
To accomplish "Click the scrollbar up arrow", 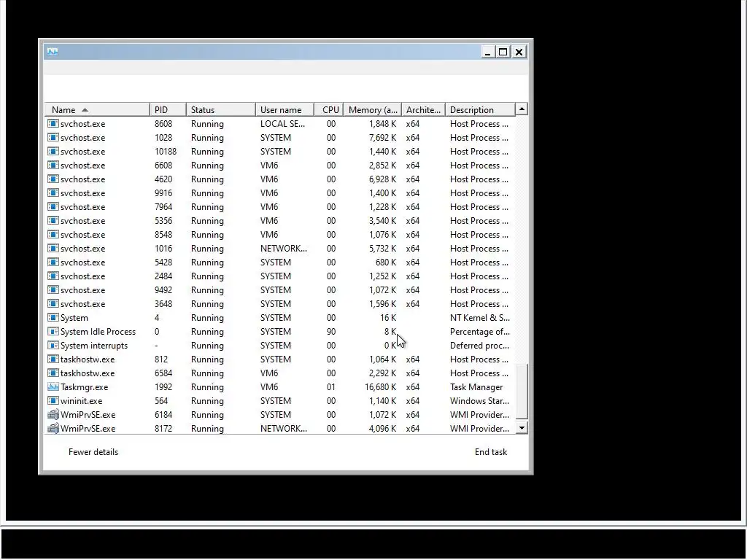I will tap(522, 109).
